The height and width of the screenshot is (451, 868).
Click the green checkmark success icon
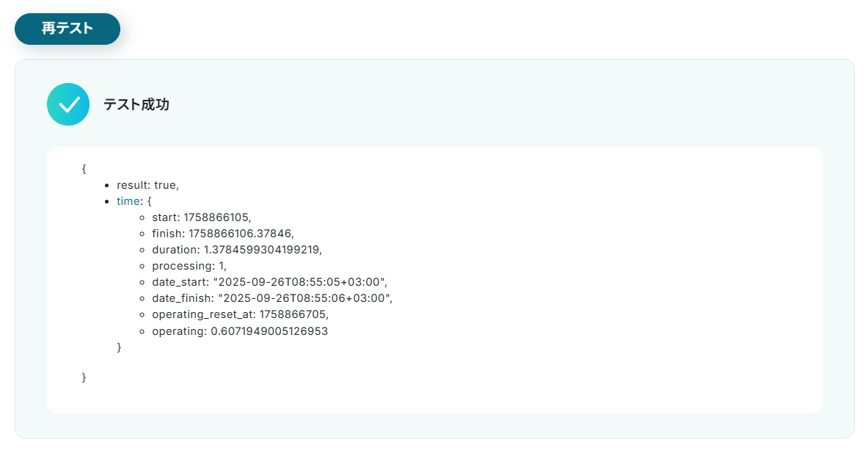68,104
